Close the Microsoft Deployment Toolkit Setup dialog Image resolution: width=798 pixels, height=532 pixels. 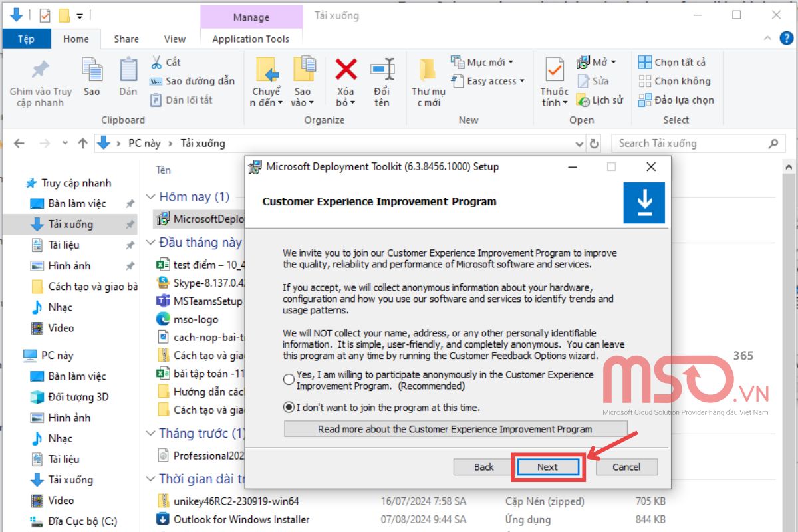coord(651,166)
